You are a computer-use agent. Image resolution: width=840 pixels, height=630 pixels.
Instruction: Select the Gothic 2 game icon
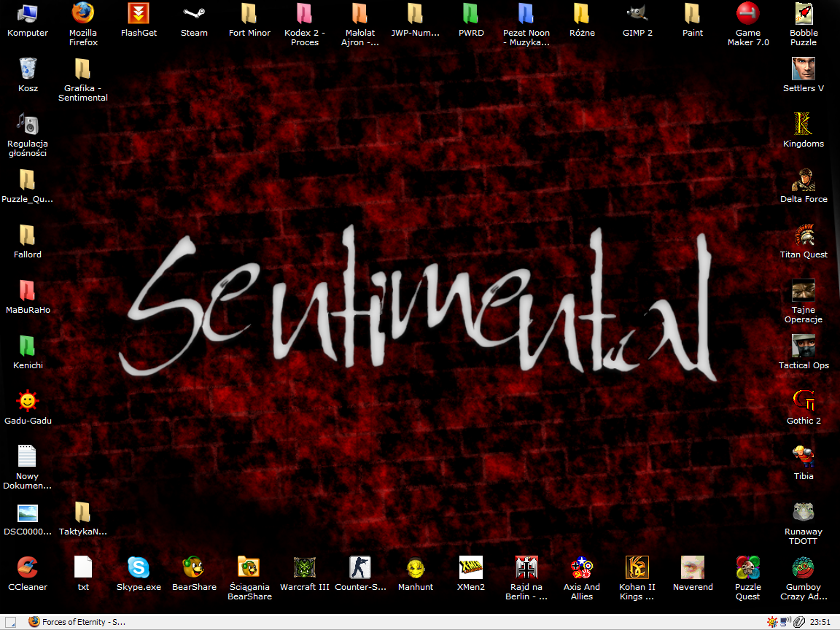pyautogui.click(x=804, y=402)
